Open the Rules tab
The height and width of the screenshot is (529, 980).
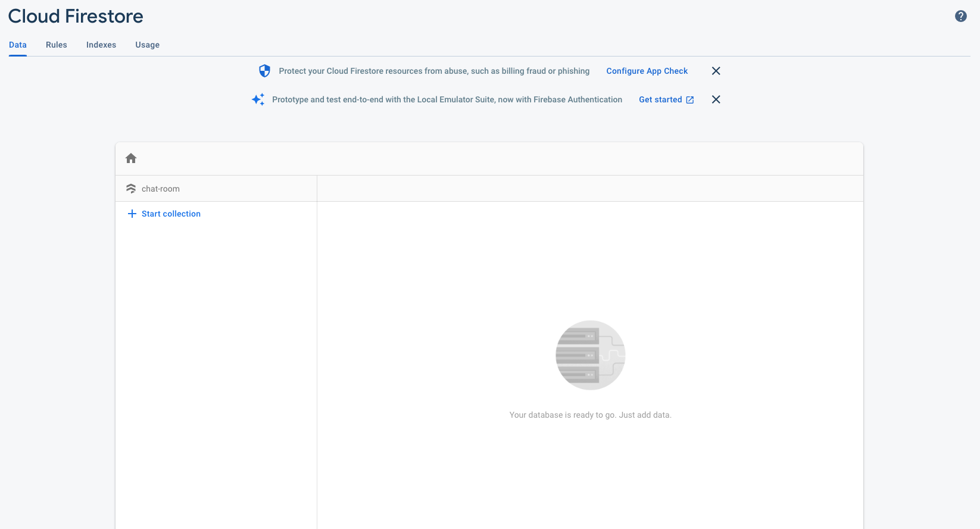[x=57, y=45]
